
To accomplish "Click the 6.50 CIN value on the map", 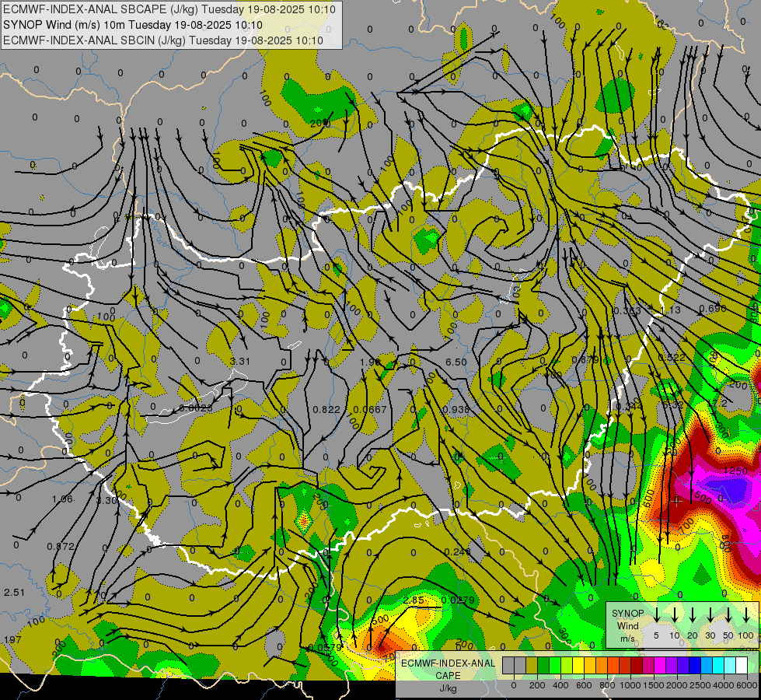I will coord(456,362).
